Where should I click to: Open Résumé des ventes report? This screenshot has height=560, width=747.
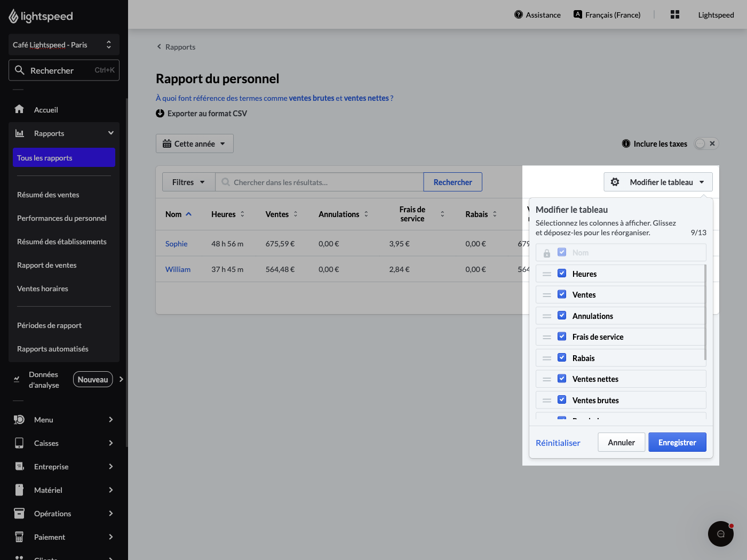tap(48, 195)
